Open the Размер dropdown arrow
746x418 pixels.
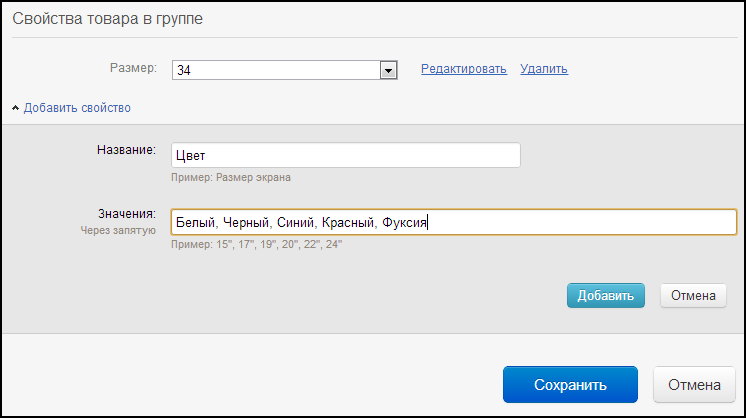coord(388,70)
